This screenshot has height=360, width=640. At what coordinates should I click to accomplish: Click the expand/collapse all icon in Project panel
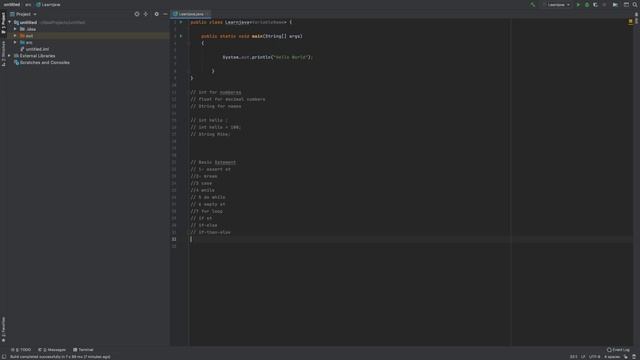click(146, 14)
